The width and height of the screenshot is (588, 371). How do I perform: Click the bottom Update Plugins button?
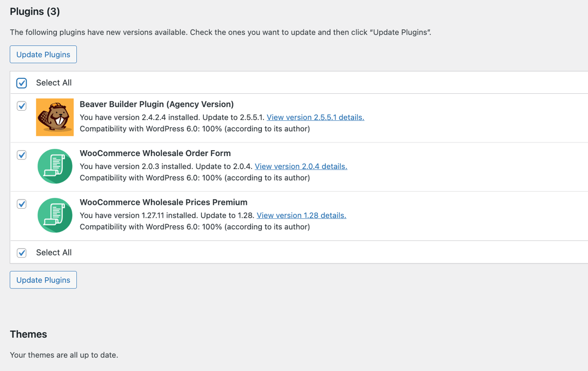[x=43, y=280]
